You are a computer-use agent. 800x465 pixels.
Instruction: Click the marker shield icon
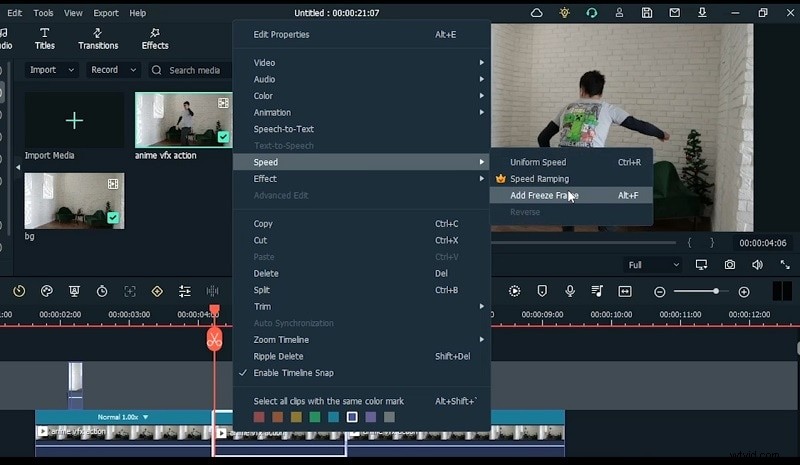tap(542, 291)
